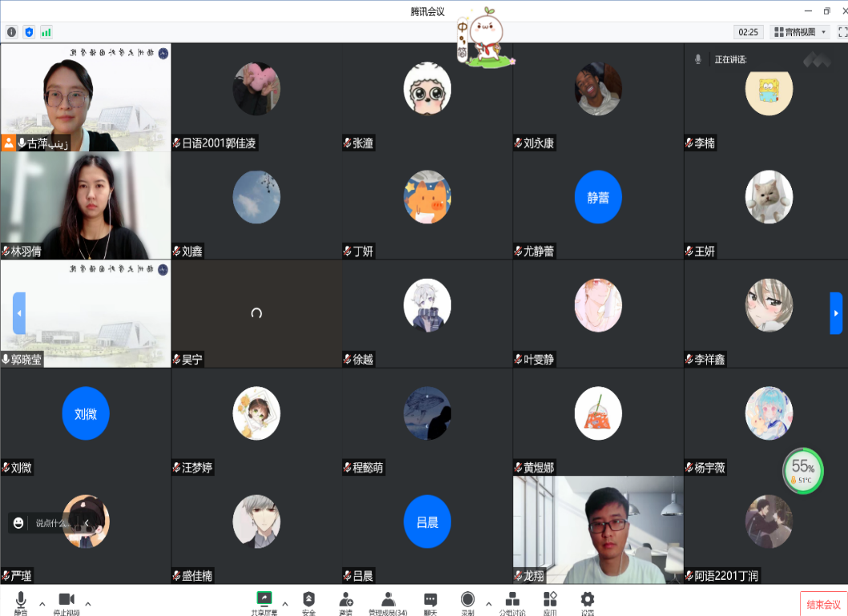Open the manage members panel
This screenshot has height=616, width=848.
(x=388, y=601)
